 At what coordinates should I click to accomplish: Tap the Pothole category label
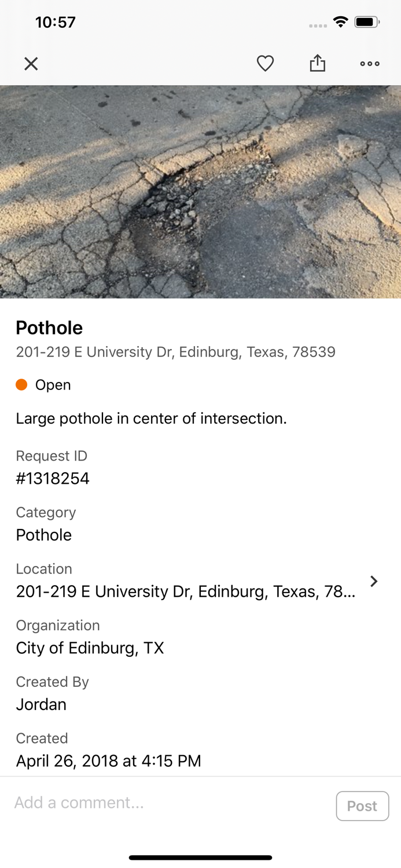(43, 535)
